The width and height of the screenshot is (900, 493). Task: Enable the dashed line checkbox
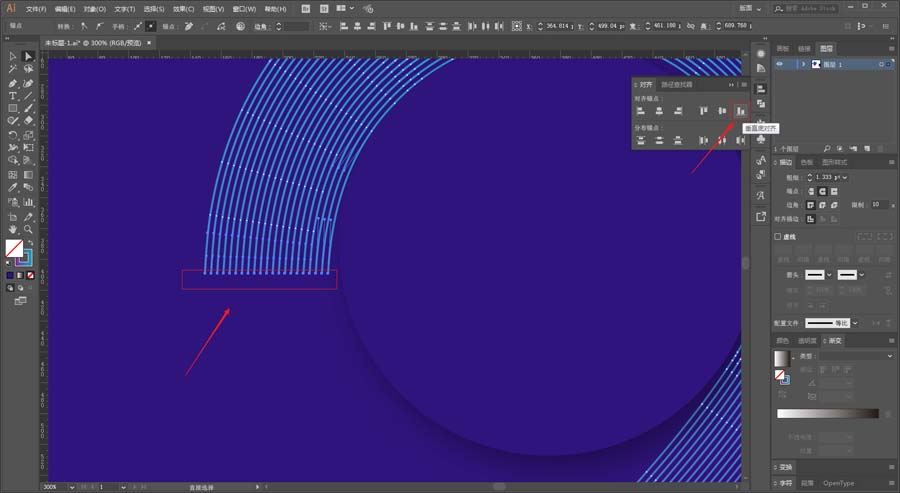778,236
